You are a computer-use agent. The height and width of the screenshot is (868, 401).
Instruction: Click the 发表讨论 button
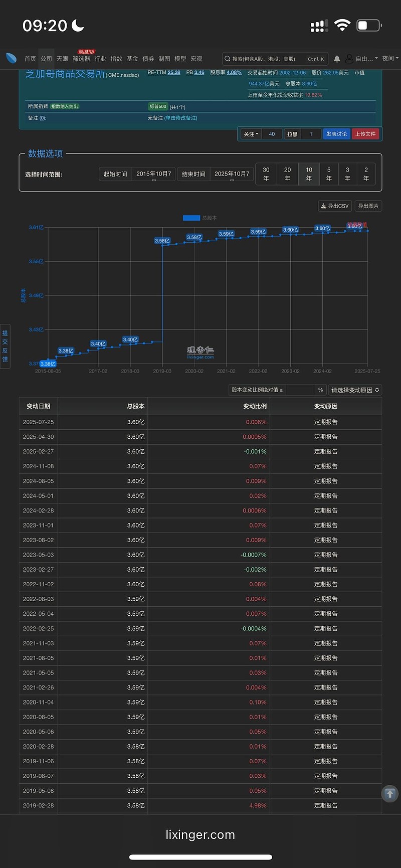pos(336,134)
